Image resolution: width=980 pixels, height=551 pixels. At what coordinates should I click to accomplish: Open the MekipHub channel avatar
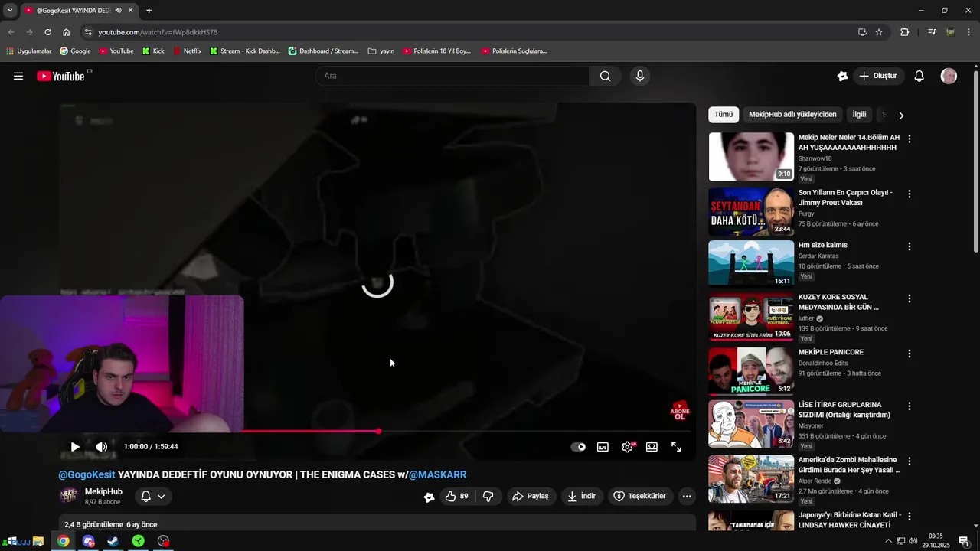pyautogui.click(x=69, y=496)
